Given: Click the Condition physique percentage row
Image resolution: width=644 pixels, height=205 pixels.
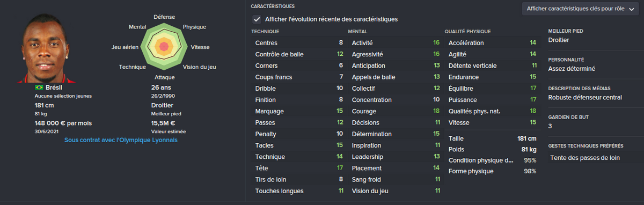Looking at the screenshot, I should (x=492, y=160).
